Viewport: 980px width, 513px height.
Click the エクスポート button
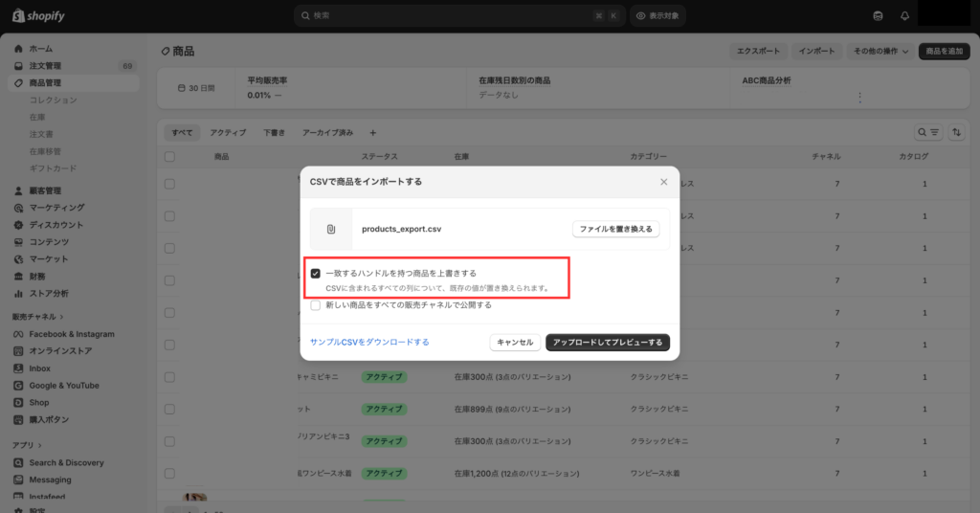click(758, 52)
